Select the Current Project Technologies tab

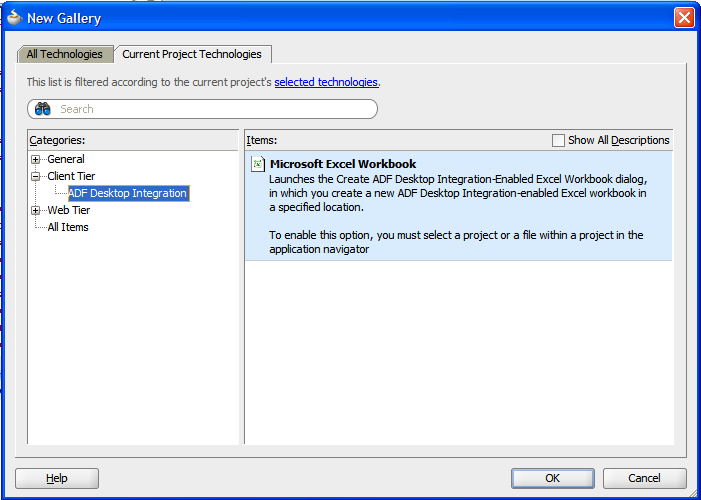(192, 54)
